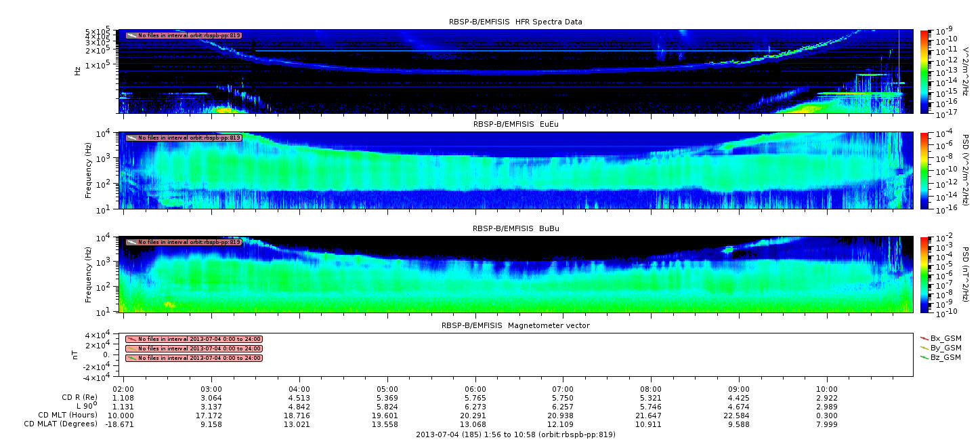Click the Bz_GSM legend label text
980x446 pixels.
(x=945, y=357)
